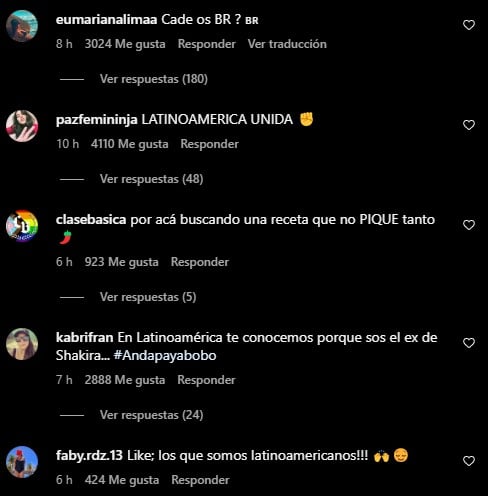
Task: Like kabrifran's Shakira comment via heart
Action: coord(469,343)
